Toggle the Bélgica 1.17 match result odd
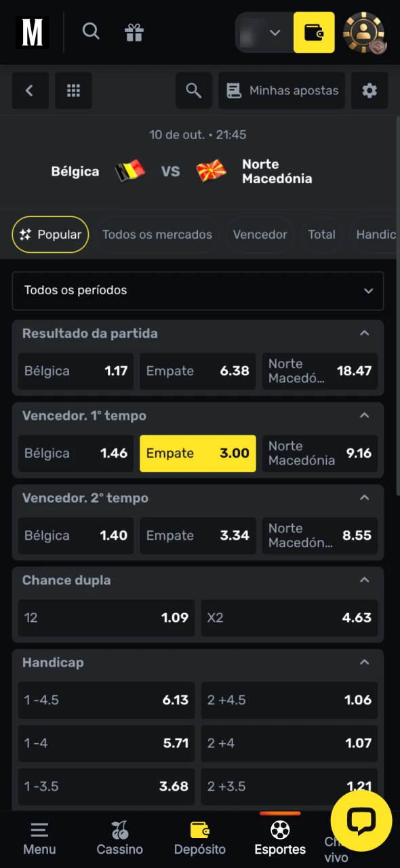 75,371
